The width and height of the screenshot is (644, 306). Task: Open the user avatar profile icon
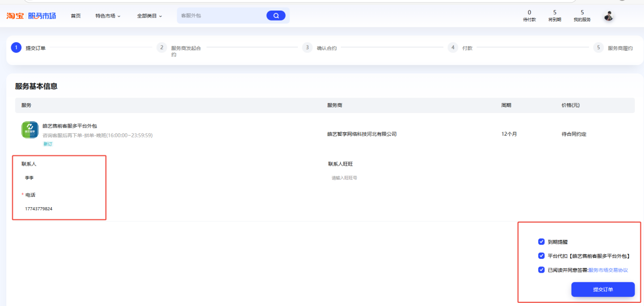click(609, 15)
